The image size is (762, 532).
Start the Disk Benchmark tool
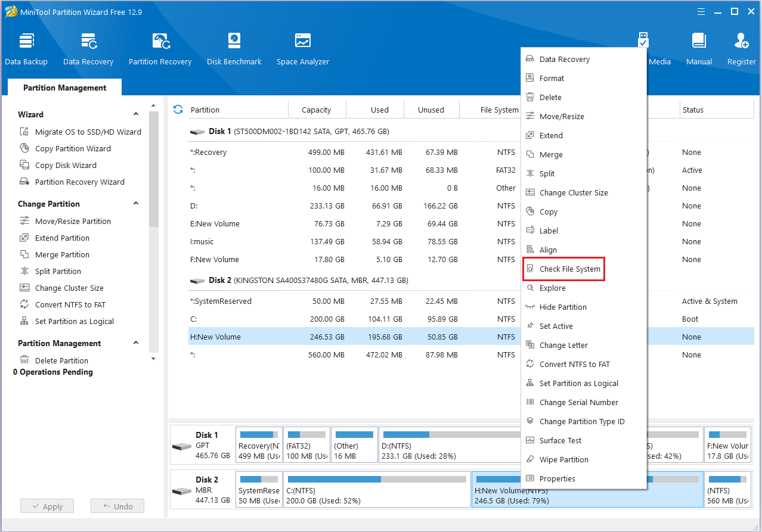tap(234, 49)
